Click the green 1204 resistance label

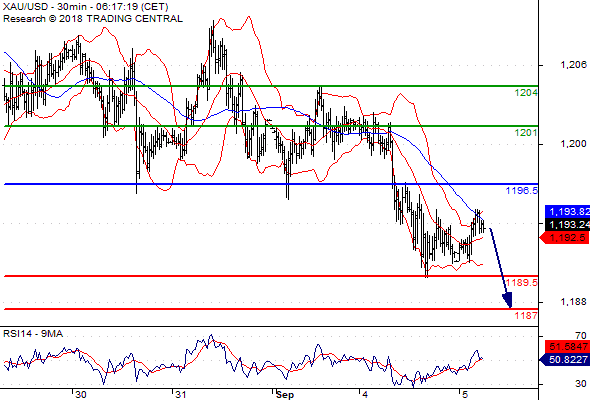pyautogui.click(x=526, y=93)
